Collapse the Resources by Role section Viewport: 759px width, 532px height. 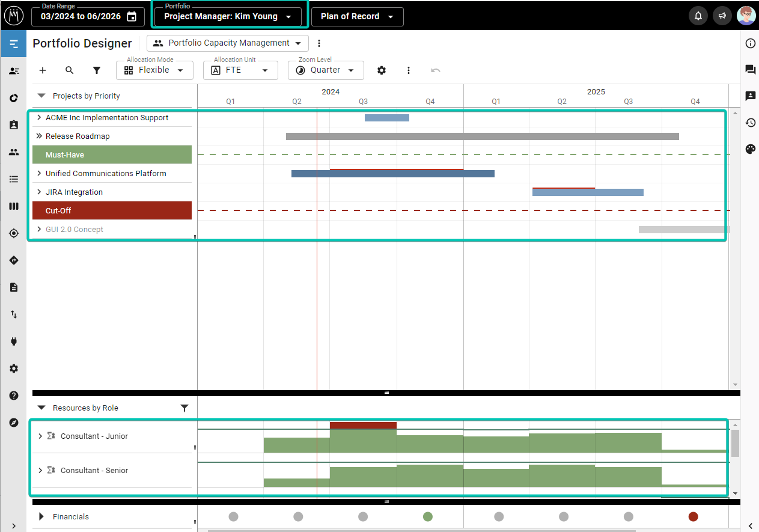click(41, 408)
